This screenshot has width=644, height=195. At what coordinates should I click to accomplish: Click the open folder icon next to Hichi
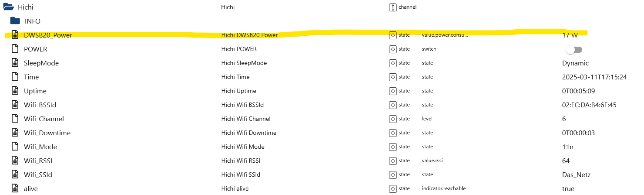pos(9,7)
